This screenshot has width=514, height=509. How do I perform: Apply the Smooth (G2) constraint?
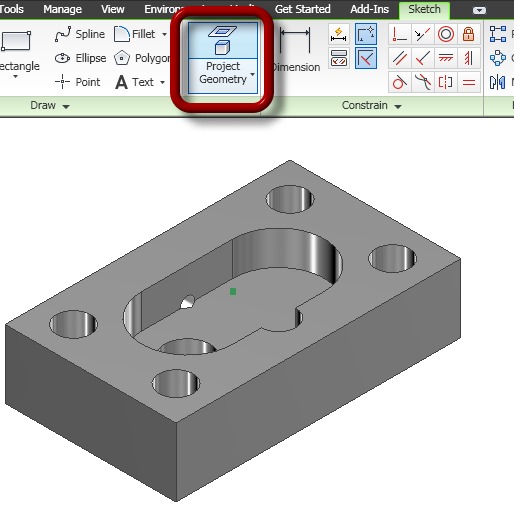point(423,82)
